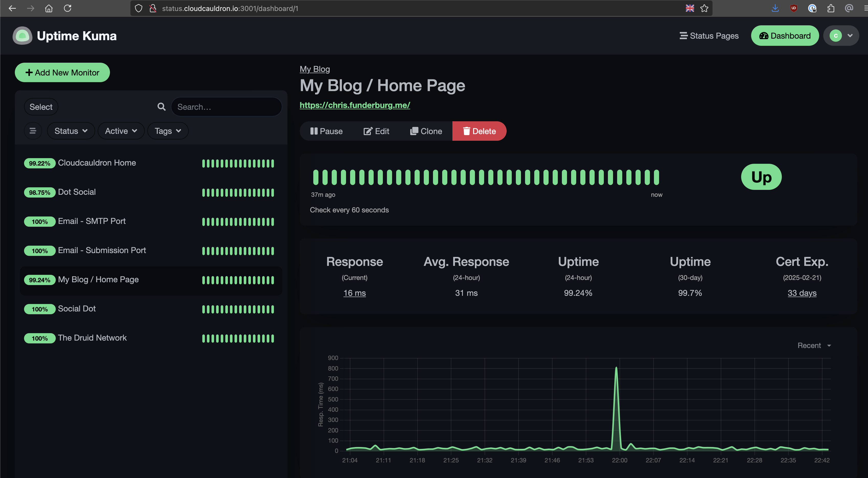Select Email - Submission Port monitor

click(151, 251)
